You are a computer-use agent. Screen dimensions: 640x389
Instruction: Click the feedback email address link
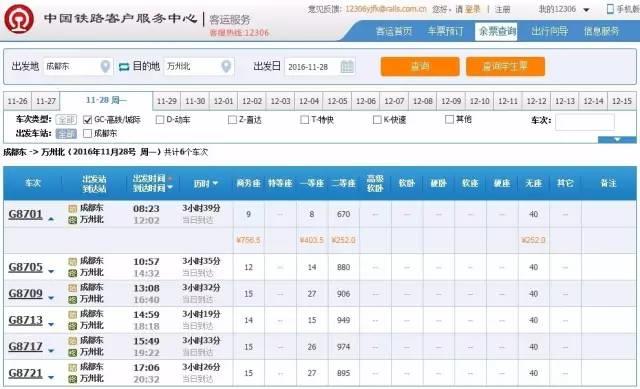click(386, 9)
